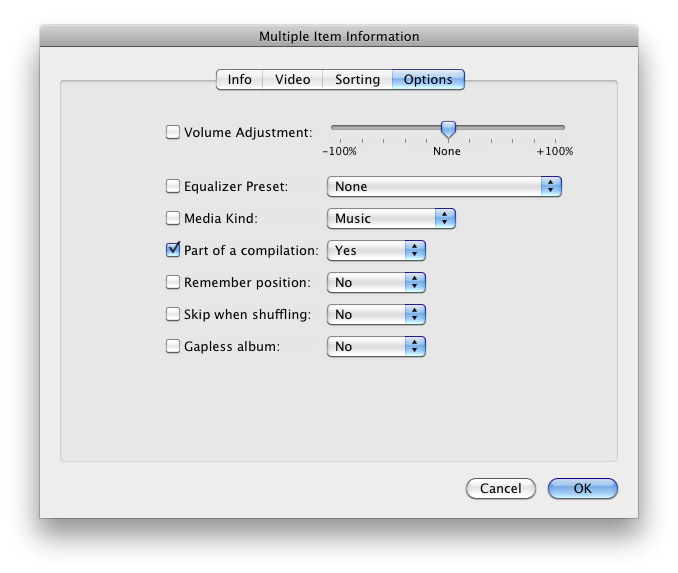Viewport: 678px width, 573px height.
Task: Click the Cancel button
Action: click(501, 489)
